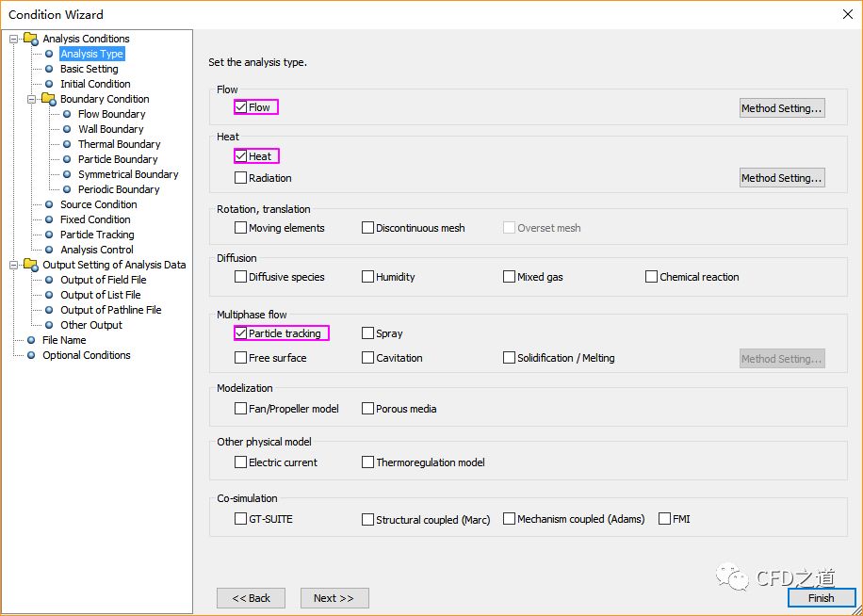The image size is (863, 616).
Task: Click the Analysis Conditions folder icon
Action: 30,39
